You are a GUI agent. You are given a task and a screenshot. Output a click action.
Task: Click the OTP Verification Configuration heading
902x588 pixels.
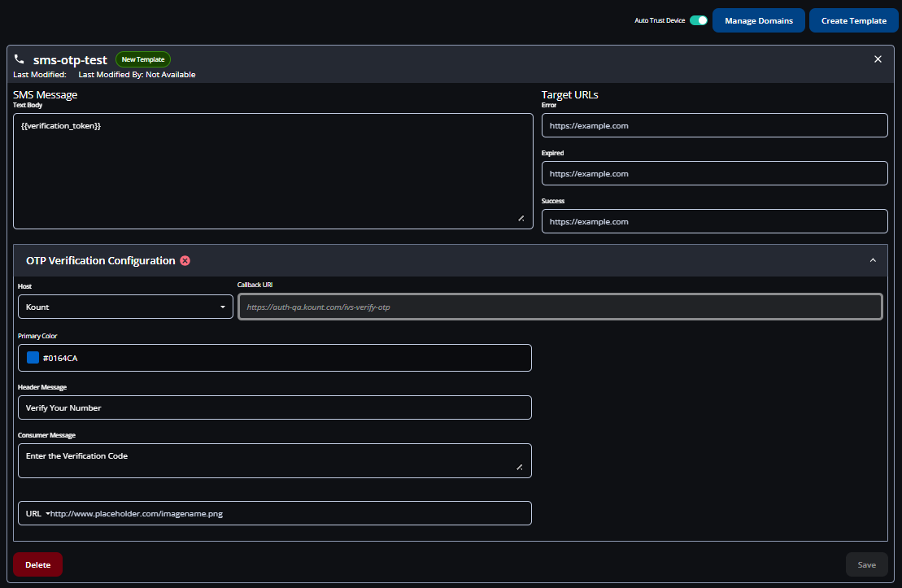(x=101, y=260)
